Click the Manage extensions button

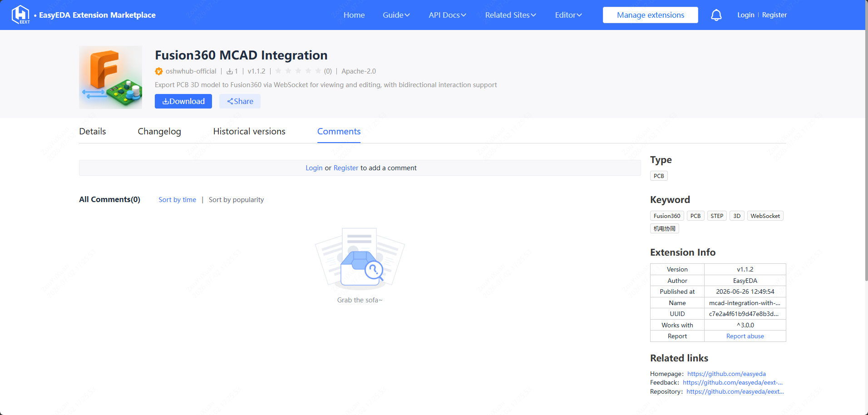coord(650,15)
